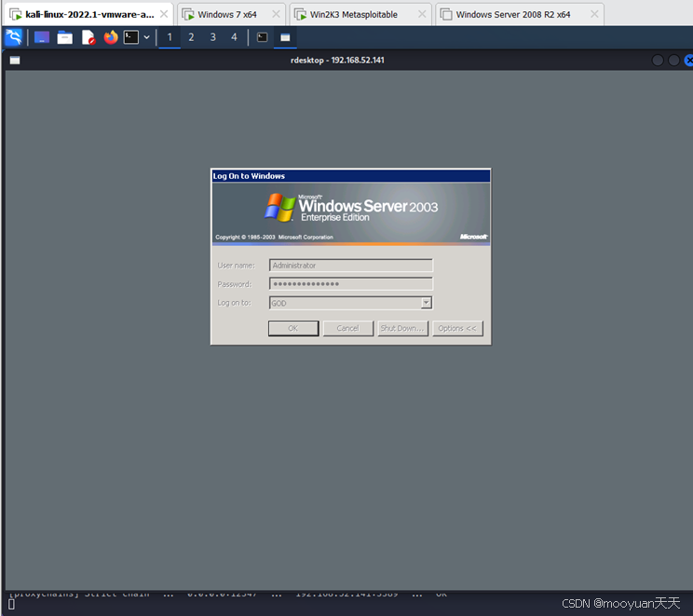This screenshot has height=616, width=693.
Task: Click the rdesktop - 192.168.52.141 title text
Action: click(x=337, y=61)
